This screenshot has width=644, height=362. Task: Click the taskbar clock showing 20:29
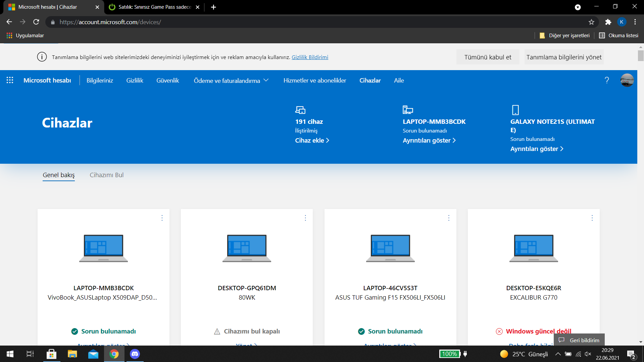(x=607, y=354)
